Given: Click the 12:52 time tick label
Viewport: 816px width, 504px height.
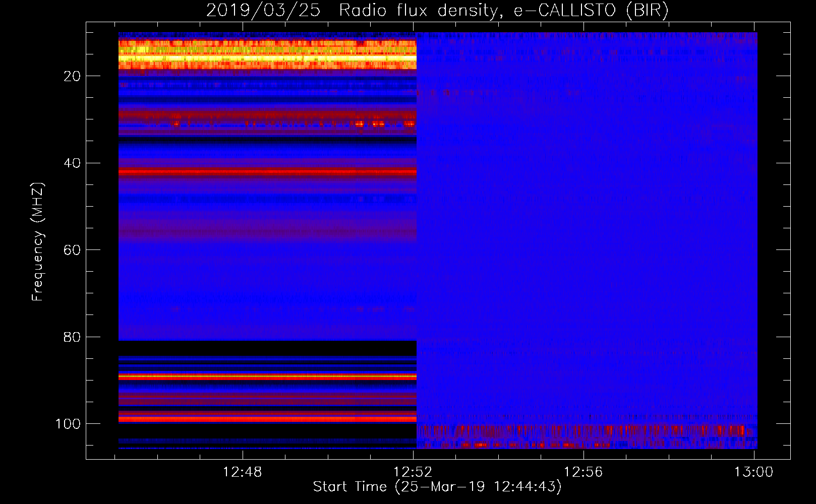Looking at the screenshot, I should point(413,472).
